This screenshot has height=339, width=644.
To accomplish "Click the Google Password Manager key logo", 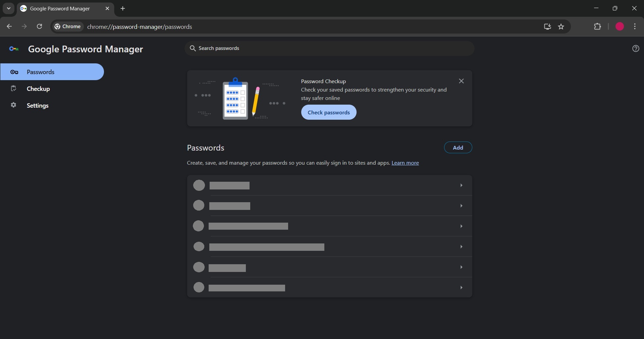I will point(14,49).
